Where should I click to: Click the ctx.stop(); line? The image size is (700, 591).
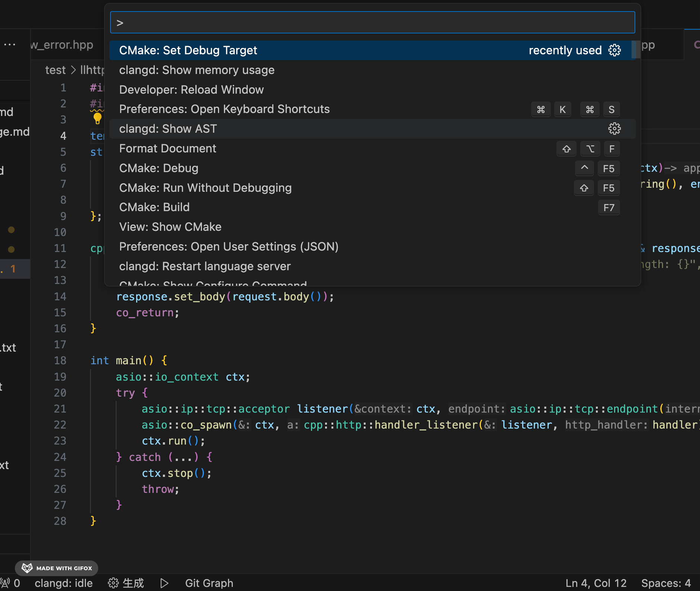(x=177, y=473)
